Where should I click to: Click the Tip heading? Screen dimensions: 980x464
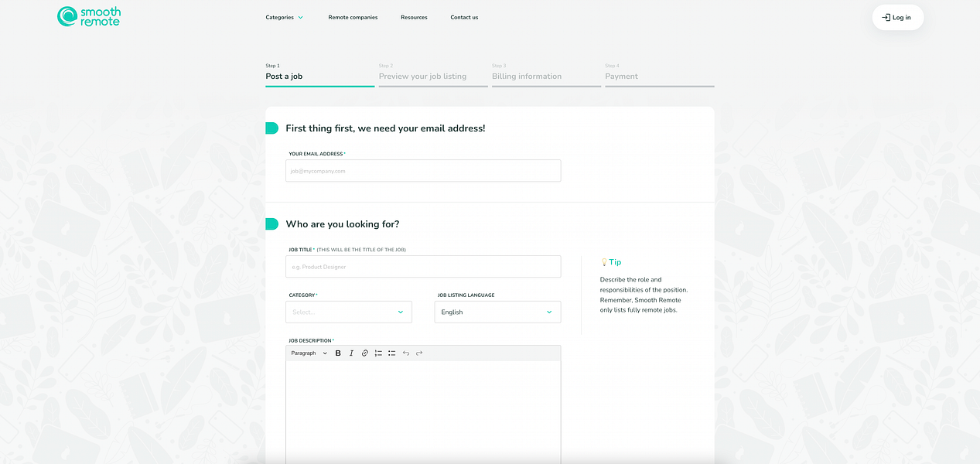coord(611,262)
